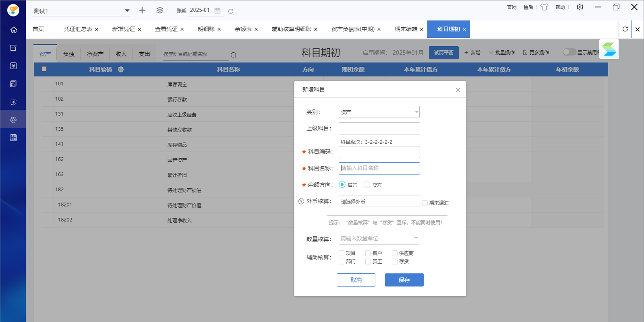The width and height of the screenshot is (644, 322).
Task: Expand the 测试1 account set dropdown
Action: (x=127, y=11)
